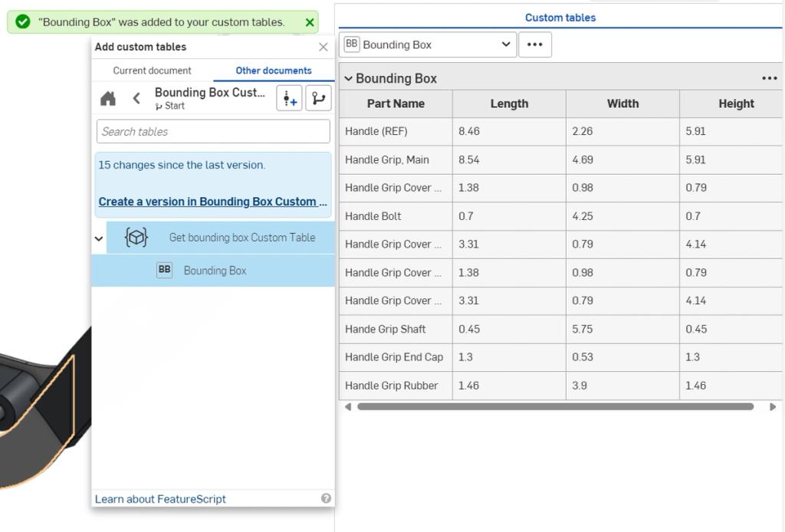785x532 pixels.
Task: Click the Create a version in Bounding Box link
Action: click(x=213, y=202)
